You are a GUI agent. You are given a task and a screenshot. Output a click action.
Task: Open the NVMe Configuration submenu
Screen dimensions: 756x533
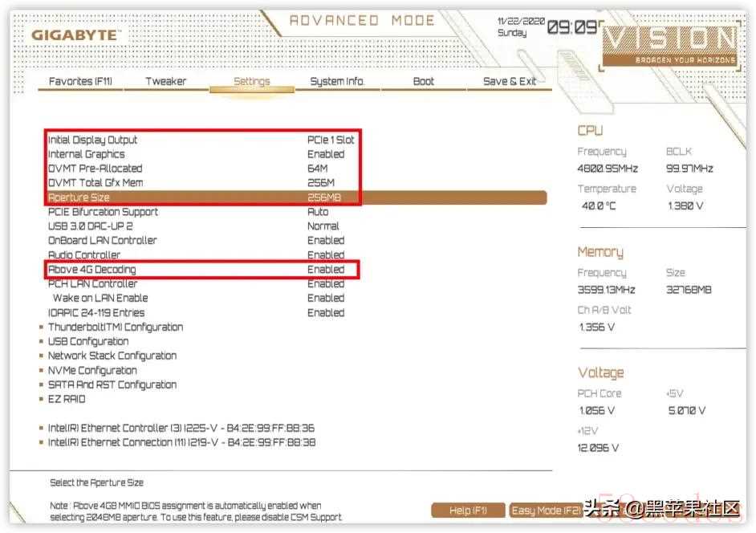[92, 370]
